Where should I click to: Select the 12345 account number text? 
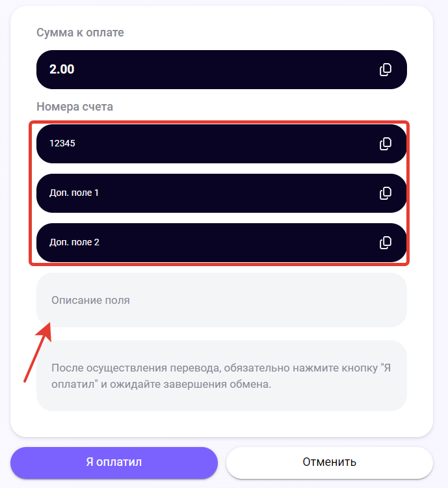[x=62, y=144]
